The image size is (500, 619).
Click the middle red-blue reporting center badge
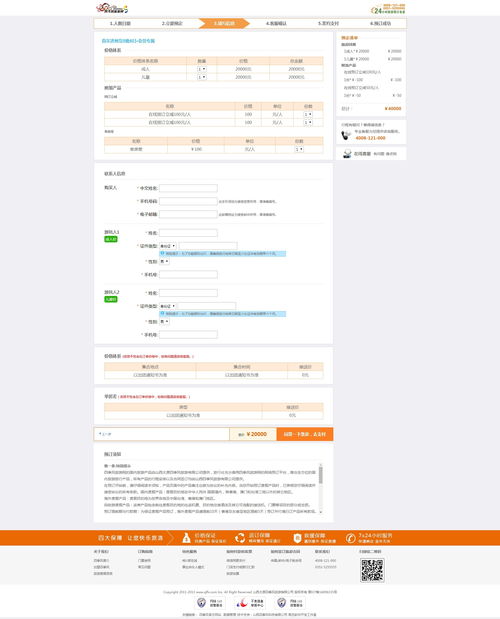point(250,603)
